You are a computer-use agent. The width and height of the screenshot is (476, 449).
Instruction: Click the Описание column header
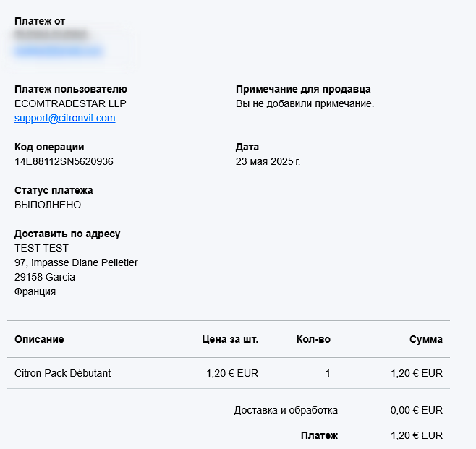click(39, 339)
